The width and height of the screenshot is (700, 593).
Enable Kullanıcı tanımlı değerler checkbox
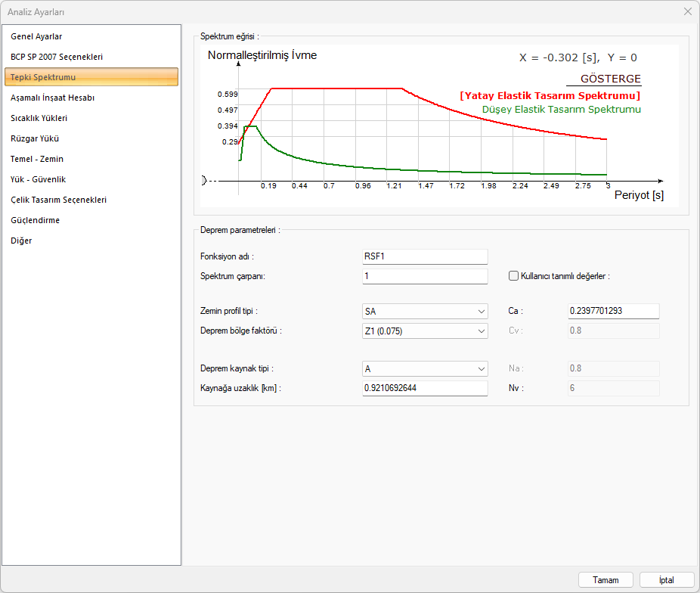(514, 276)
